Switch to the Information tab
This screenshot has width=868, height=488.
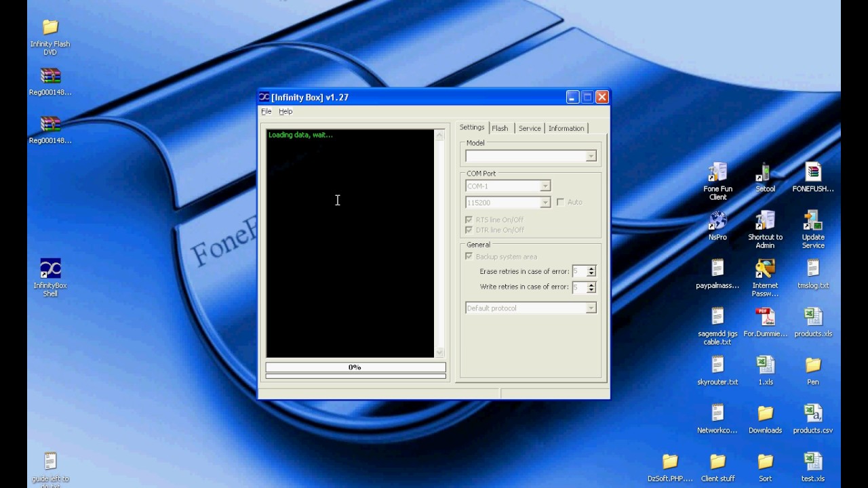tap(566, 128)
